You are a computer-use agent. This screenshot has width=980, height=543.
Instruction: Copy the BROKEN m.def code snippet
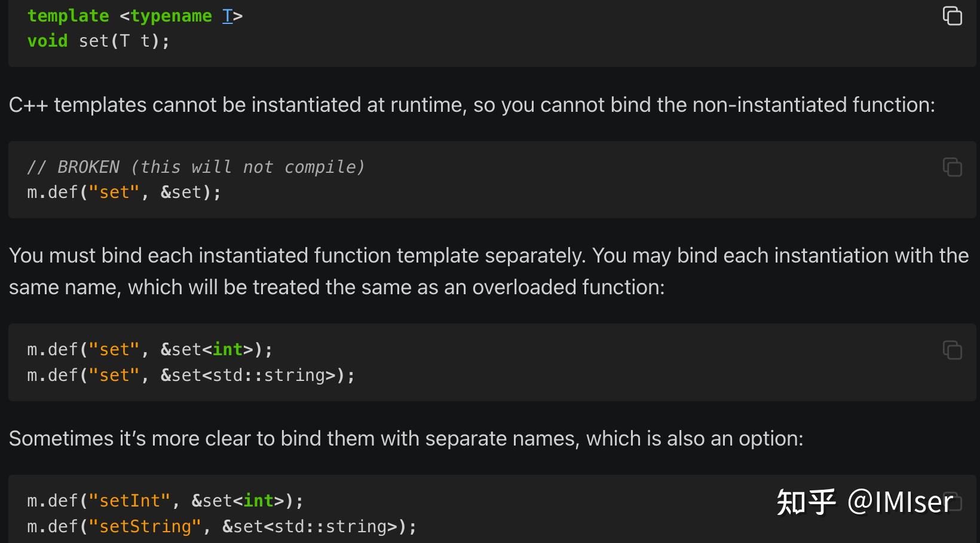click(952, 167)
